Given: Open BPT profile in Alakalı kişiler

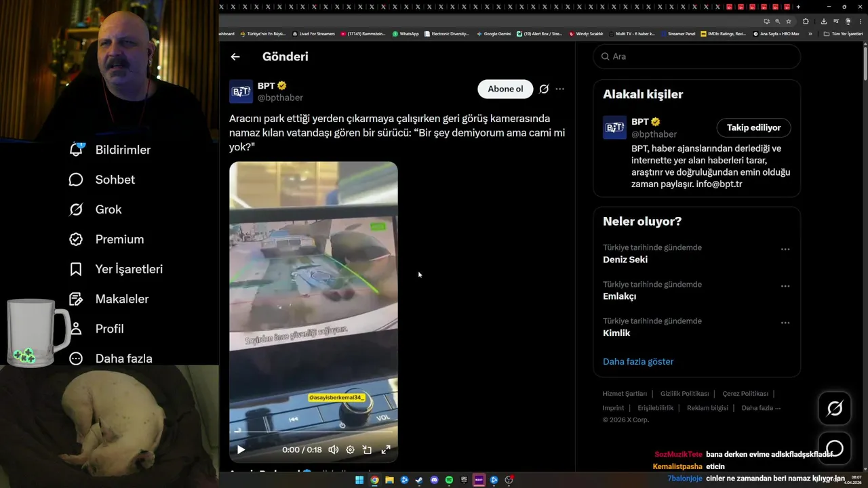Looking at the screenshot, I should coord(639,122).
